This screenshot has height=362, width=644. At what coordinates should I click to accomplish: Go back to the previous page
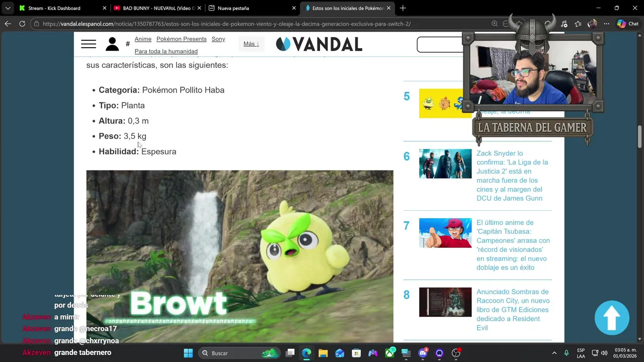pos(8,24)
